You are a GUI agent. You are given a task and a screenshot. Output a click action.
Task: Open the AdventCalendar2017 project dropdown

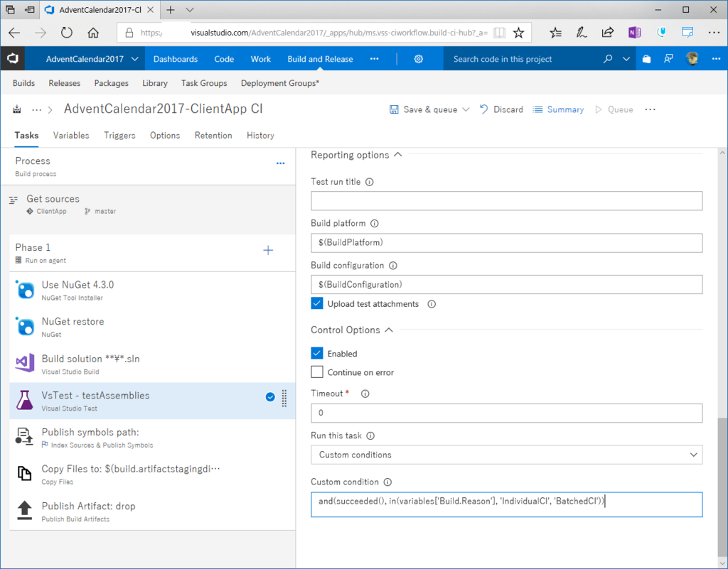tap(134, 59)
